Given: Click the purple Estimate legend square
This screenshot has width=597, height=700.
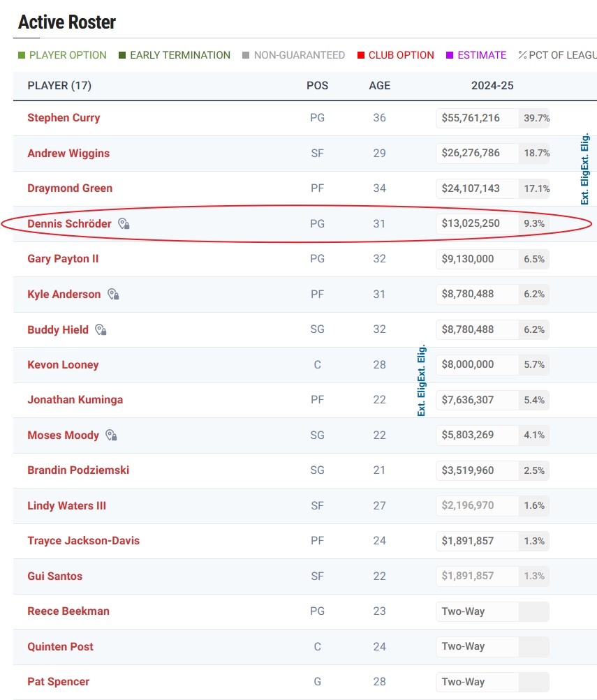Looking at the screenshot, I should click(450, 55).
